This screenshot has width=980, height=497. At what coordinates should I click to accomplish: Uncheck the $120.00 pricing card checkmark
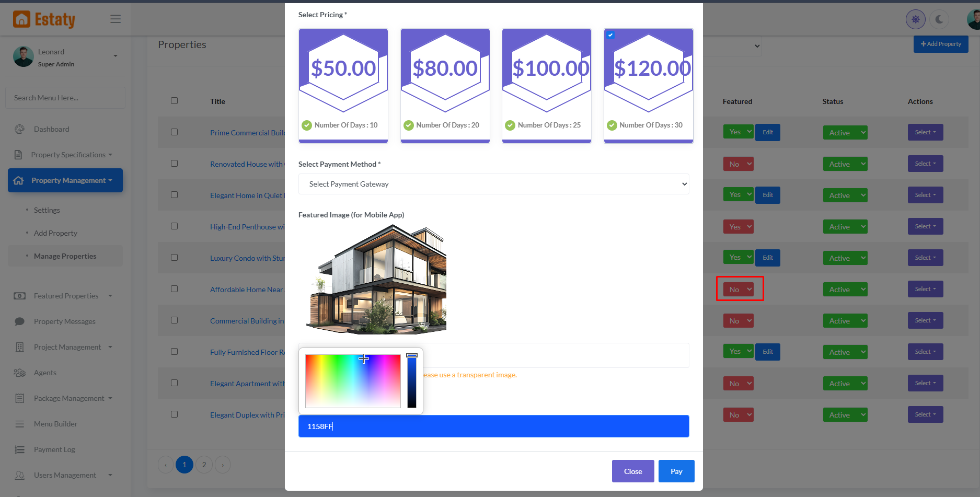pos(610,36)
